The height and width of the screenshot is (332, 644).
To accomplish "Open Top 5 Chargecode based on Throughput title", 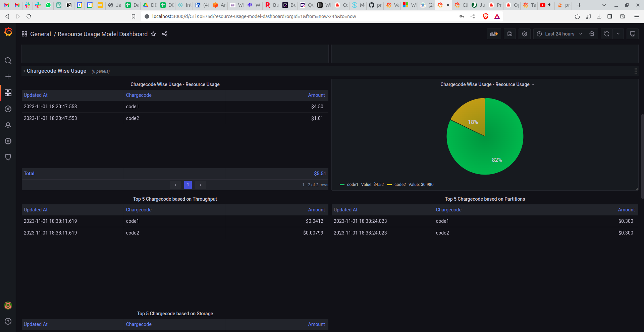I will [175, 199].
